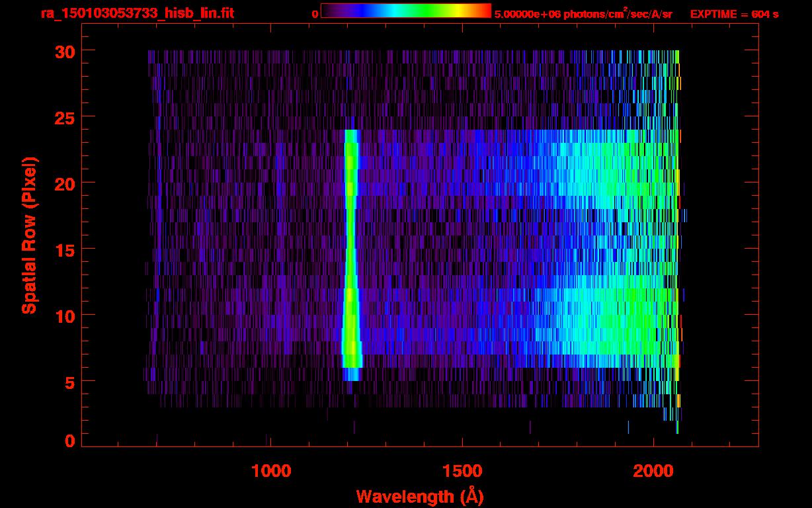Click the 0 tick label on spatial axis

tap(68, 441)
